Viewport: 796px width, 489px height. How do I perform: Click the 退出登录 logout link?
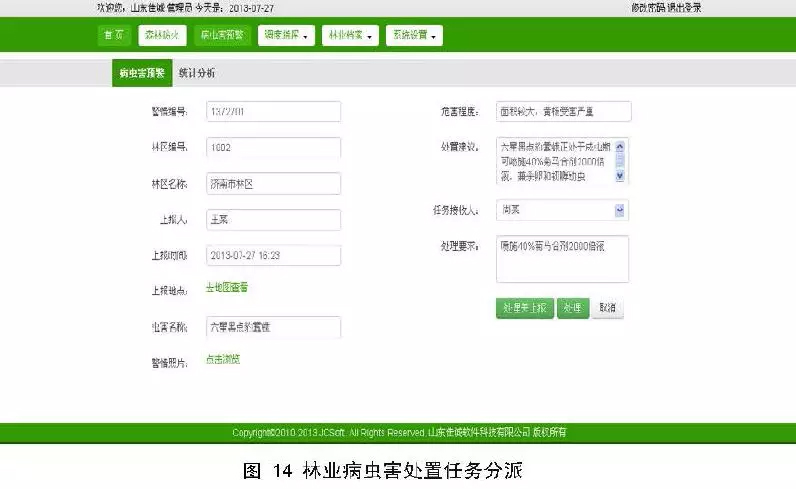[x=685, y=7]
